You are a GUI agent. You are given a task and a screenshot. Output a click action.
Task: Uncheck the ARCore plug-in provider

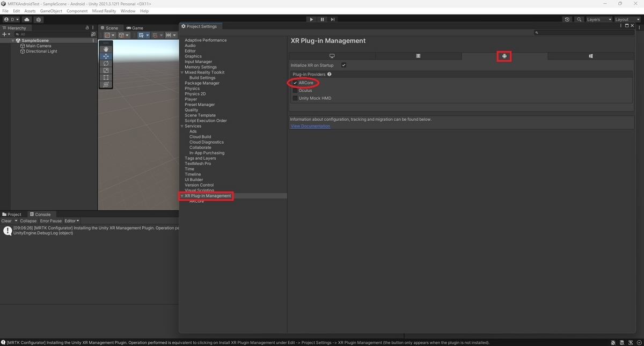(295, 83)
